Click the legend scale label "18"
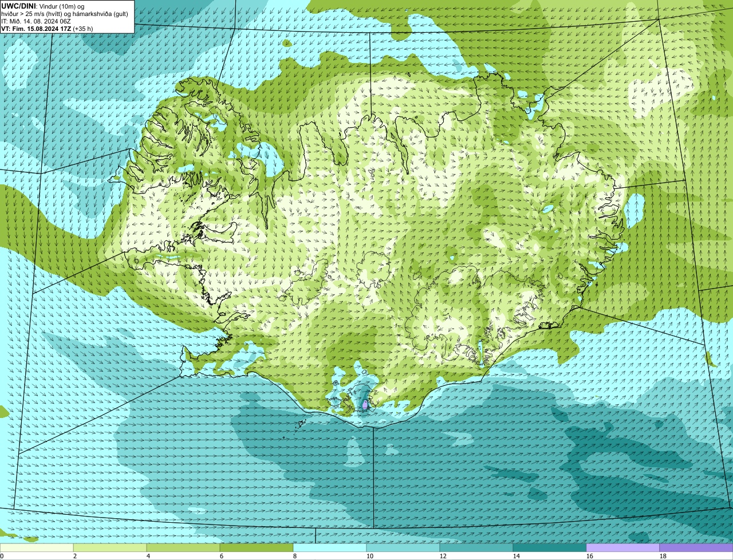 [663, 556]
